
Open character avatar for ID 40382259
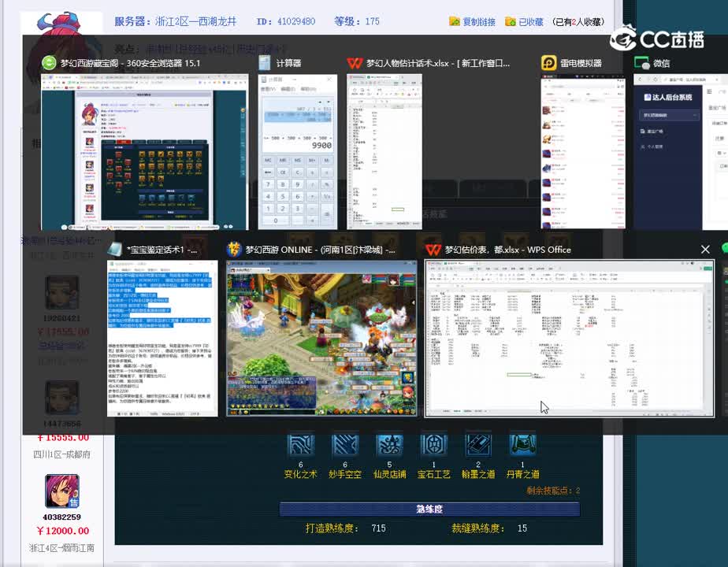(x=61, y=491)
